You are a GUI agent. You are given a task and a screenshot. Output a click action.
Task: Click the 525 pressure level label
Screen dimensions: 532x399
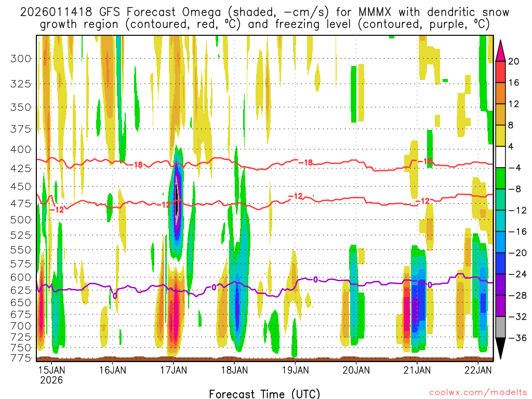(x=21, y=235)
